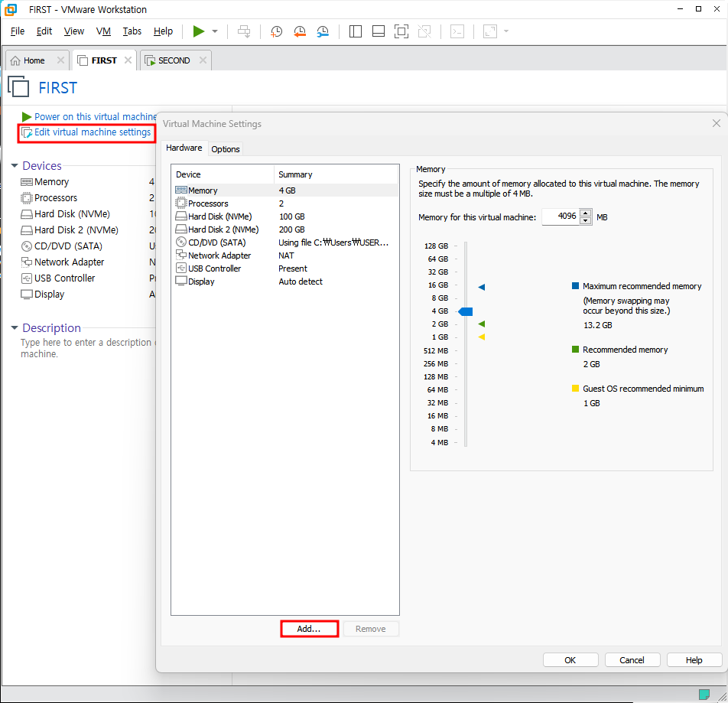This screenshot has width=728, height=703.
Task: Click the yellow guest OS minimum marker
Action: 482,337
